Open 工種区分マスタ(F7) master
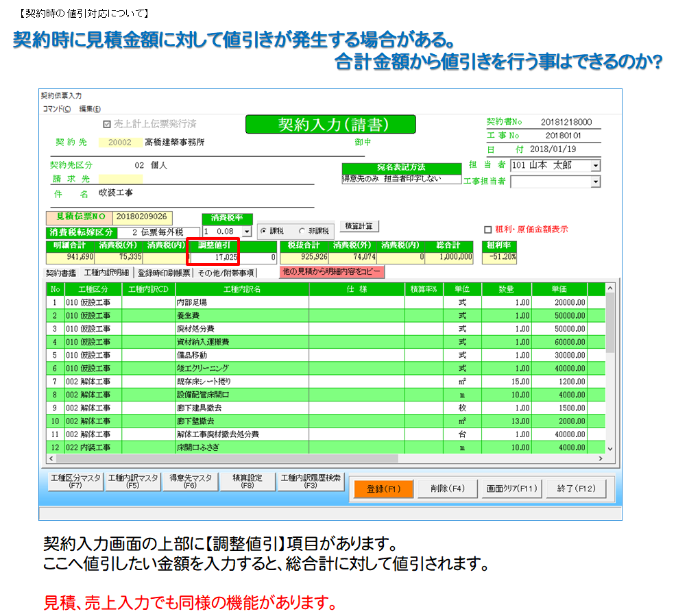 click(x=75, y=481)
